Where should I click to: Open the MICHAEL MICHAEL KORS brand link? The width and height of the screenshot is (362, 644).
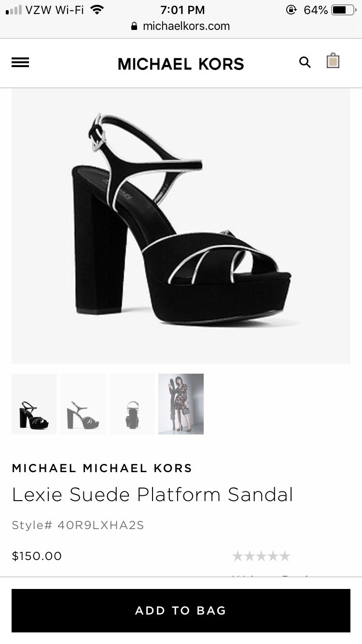102,468
